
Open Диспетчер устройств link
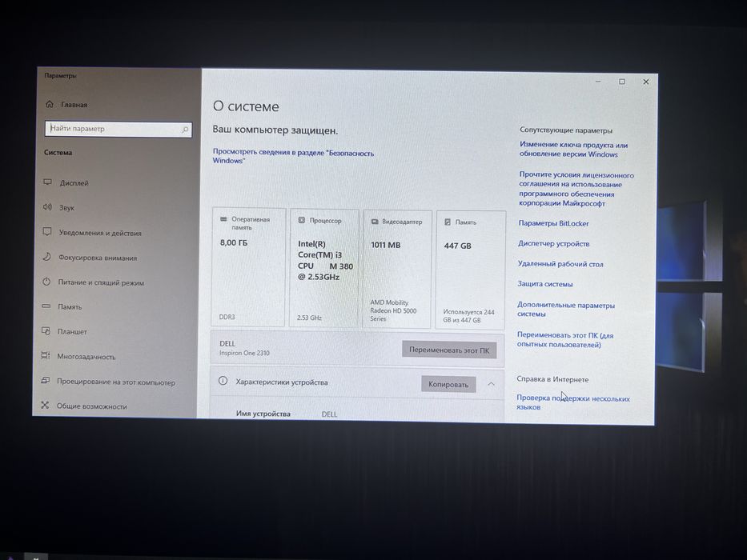[553, 243]
